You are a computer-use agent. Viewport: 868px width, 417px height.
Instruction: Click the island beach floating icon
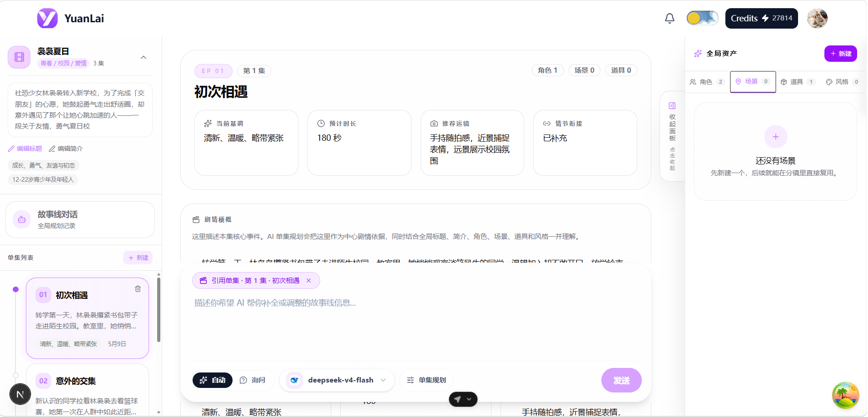point(845,395)
